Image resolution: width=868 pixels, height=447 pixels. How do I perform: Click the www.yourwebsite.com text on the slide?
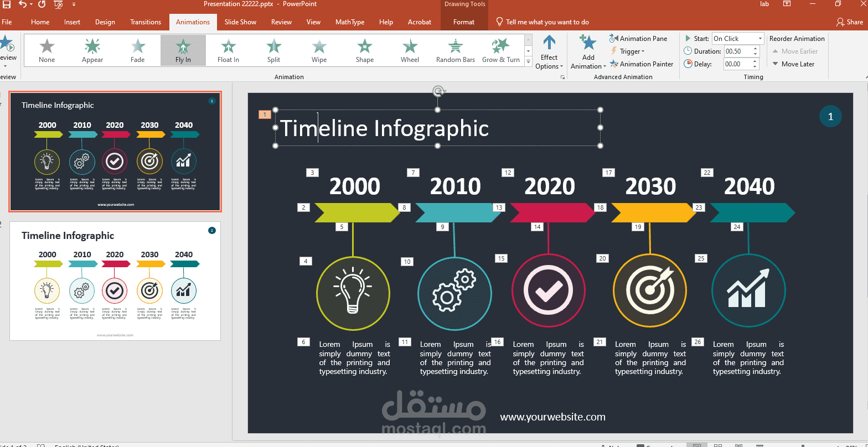[552, 417]
